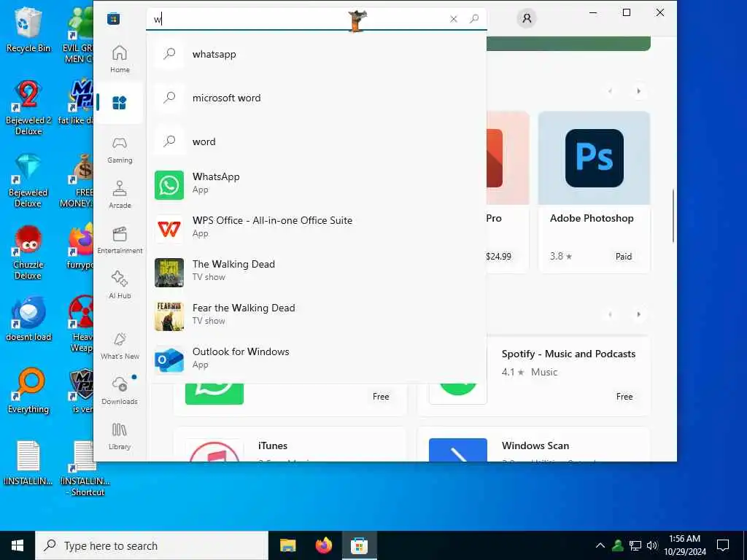Screen dimensions: 747x560
Task: Click the Microsoft Store logo icon
Action: pos(113,18)
